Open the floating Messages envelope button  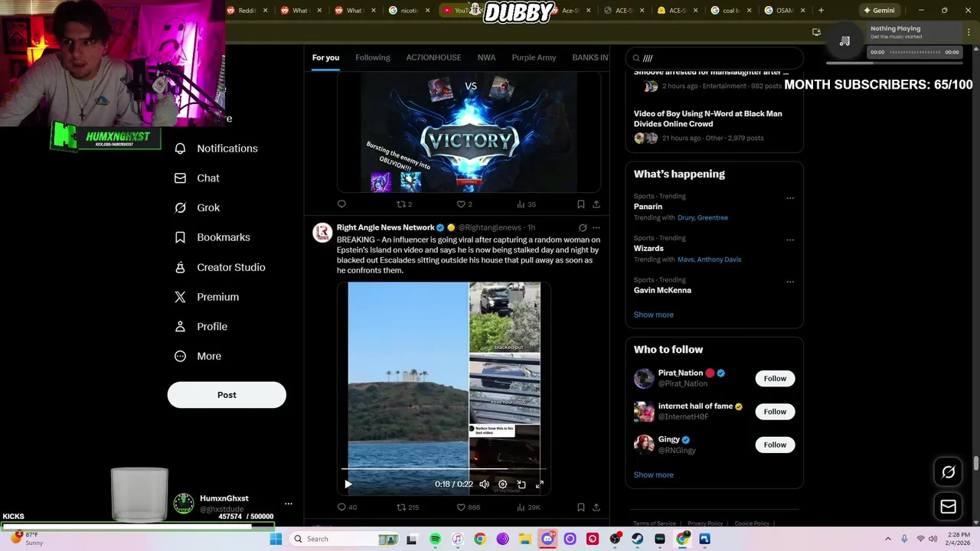point(948,507)
